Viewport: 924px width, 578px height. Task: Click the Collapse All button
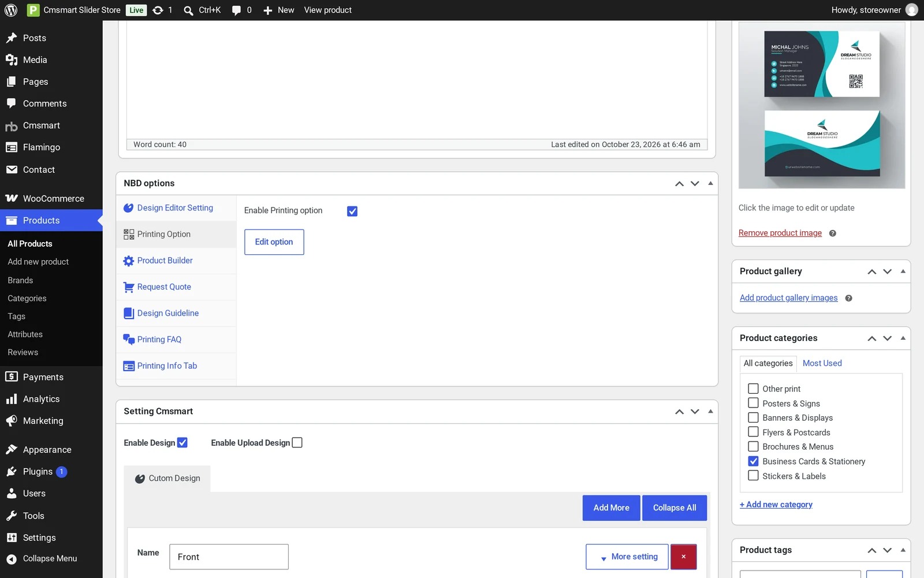675,508
